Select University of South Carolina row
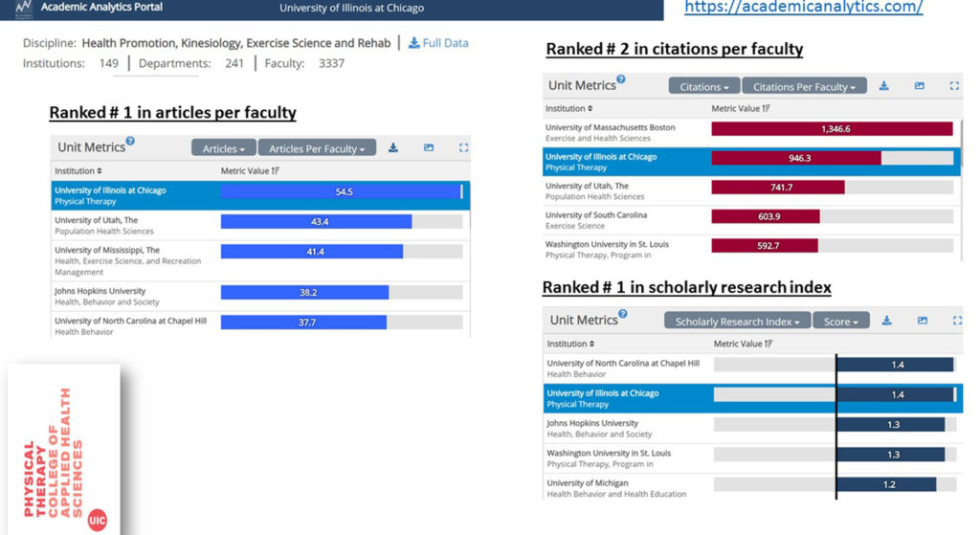 pos(752,220)
